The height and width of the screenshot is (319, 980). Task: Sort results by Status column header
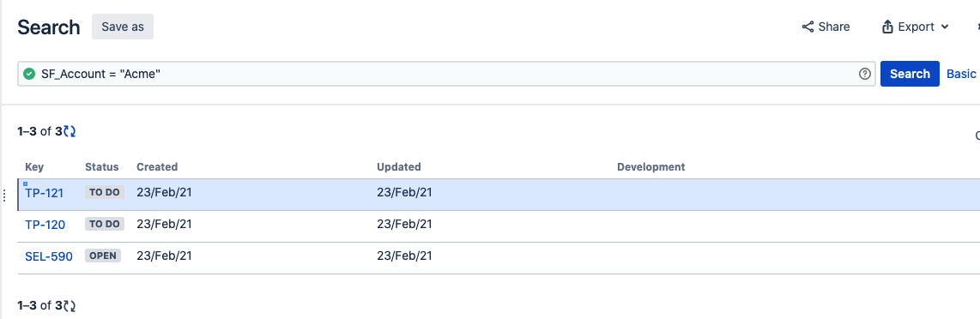(x=102, y=166)
